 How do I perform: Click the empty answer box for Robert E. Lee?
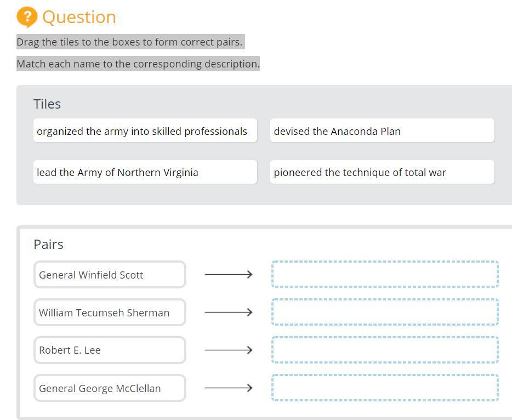coord(384,350)
